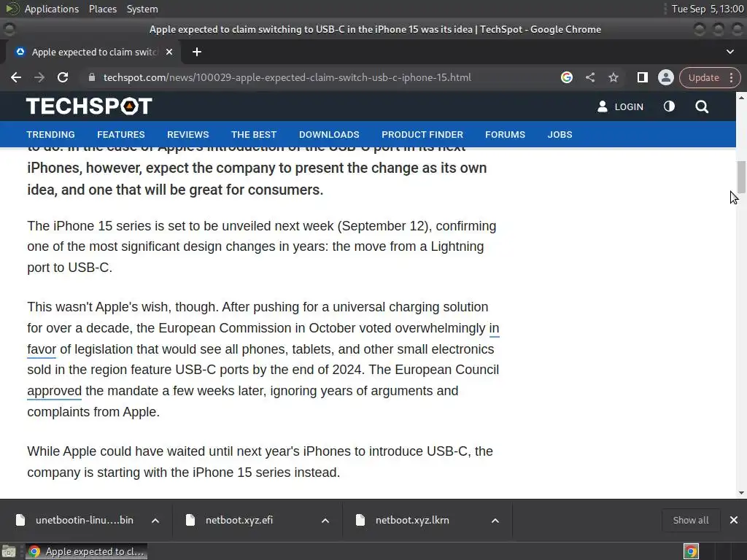
Task: Open the Features section
Action: point(121,135)
